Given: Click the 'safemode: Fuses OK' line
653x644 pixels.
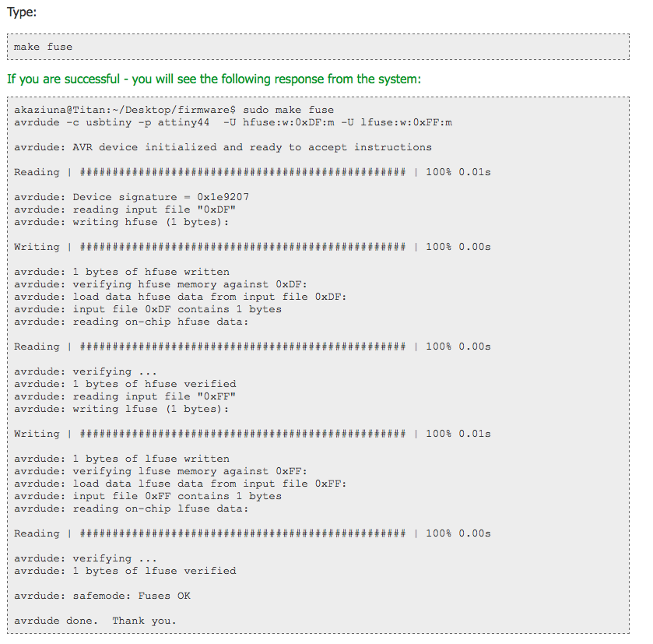Looking at the screenshot, I should tap(102, 596).
